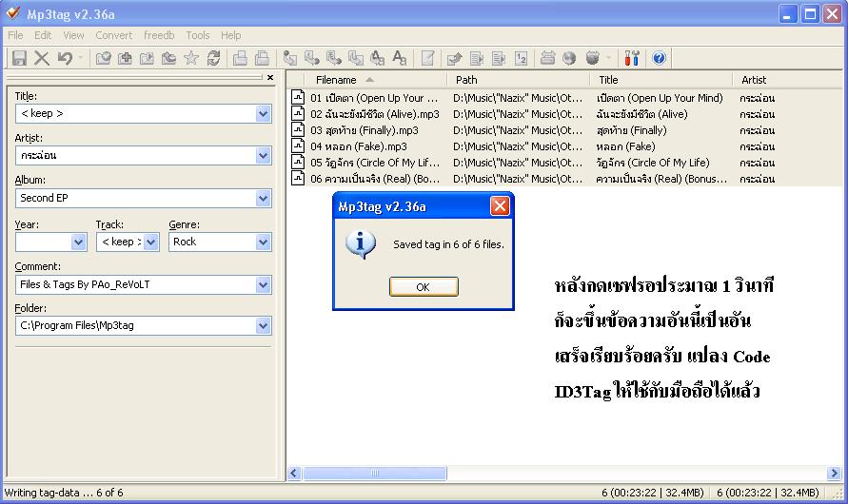
Task: Close the Mp3tag message dialog
Action: pos(500,205)
